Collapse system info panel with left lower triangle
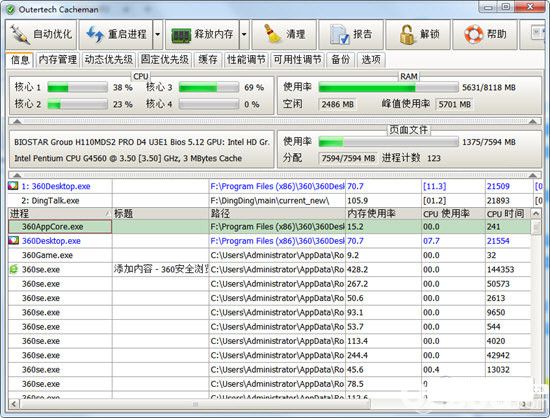This screenshot has width=550, height=418. (17, 175)
